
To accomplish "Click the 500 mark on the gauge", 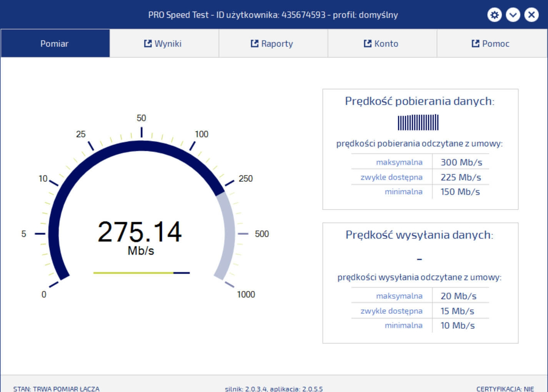I will [x=262, y=234].
